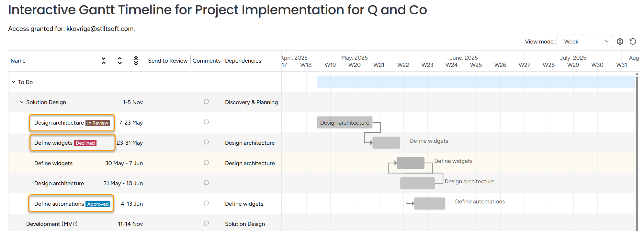Click the In Review status badge
Image resolution: width=644 pixels, height=231 pixels.
click(x=97, y=123)
